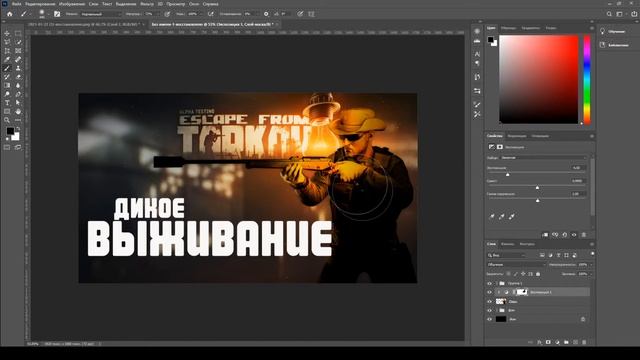This screenshot has width=640, height=360.
Task: Open the Изображение menu
Action: (72, 4)
